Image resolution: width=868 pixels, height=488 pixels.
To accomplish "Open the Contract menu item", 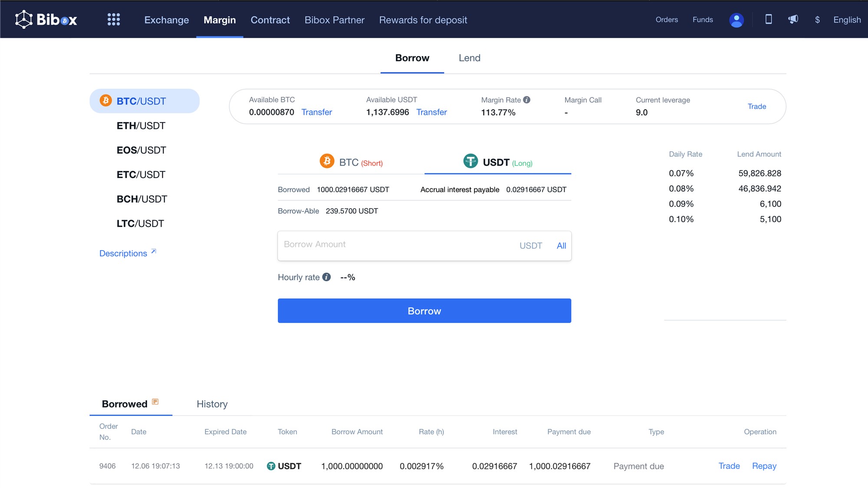I will (270, 20).
